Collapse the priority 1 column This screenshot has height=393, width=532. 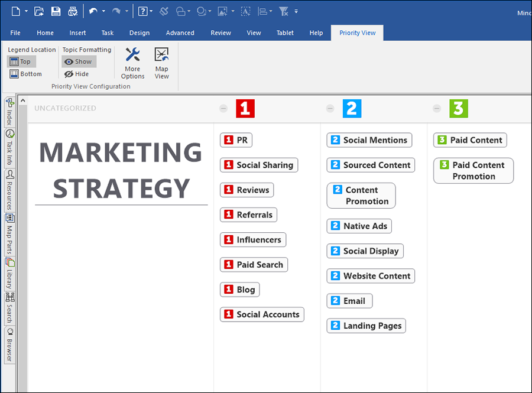coord(223,108)
